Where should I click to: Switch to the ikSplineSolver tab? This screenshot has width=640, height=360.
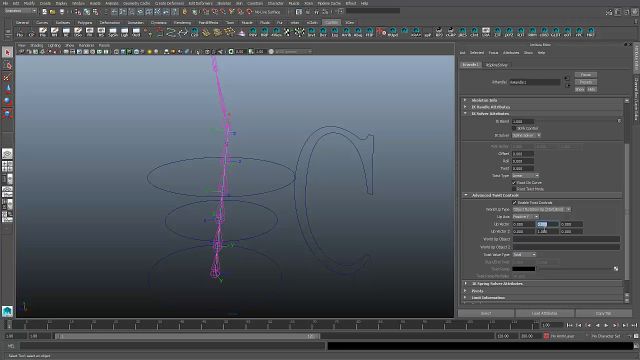(x=497, y=65)
